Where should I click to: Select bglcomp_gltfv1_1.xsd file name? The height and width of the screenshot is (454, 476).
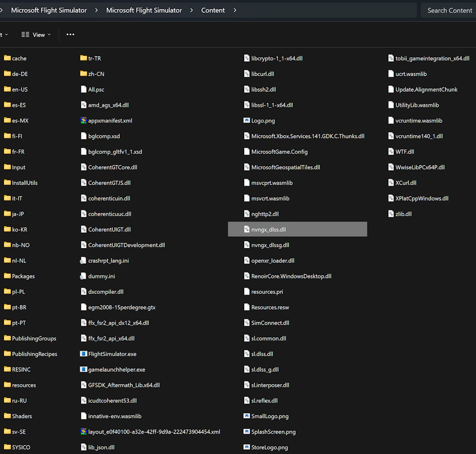115,152
